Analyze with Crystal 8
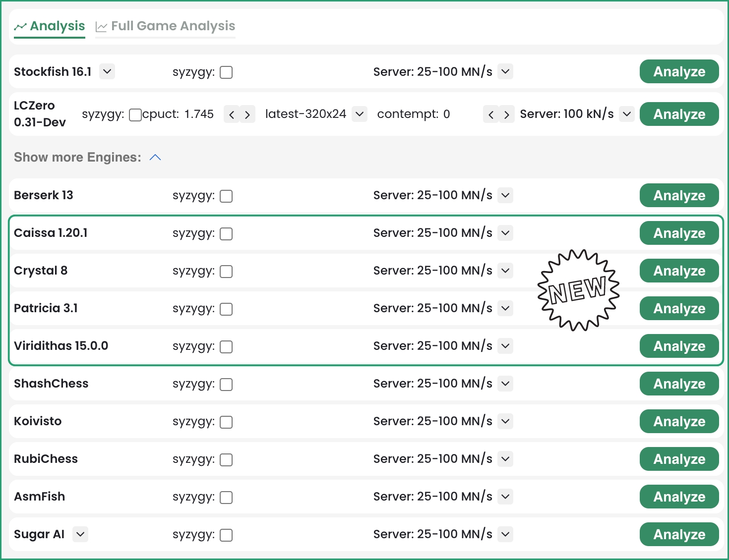This screenshot has height=560, width=729. 679,271
